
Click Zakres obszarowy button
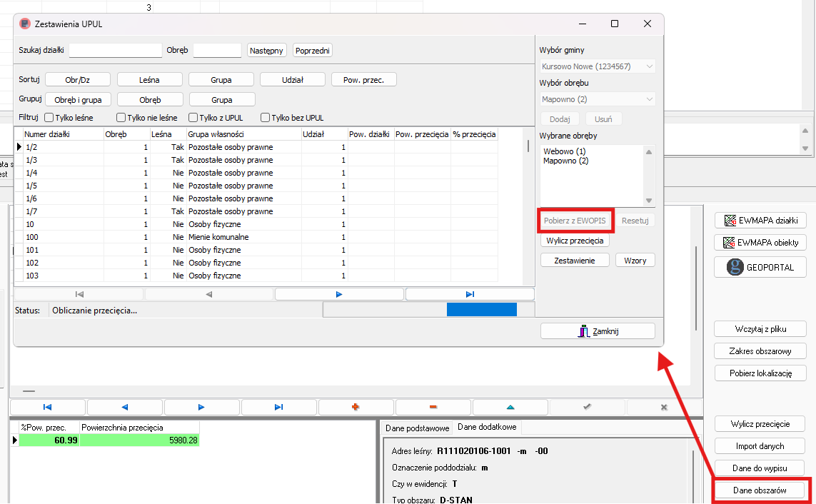(760, 351)
